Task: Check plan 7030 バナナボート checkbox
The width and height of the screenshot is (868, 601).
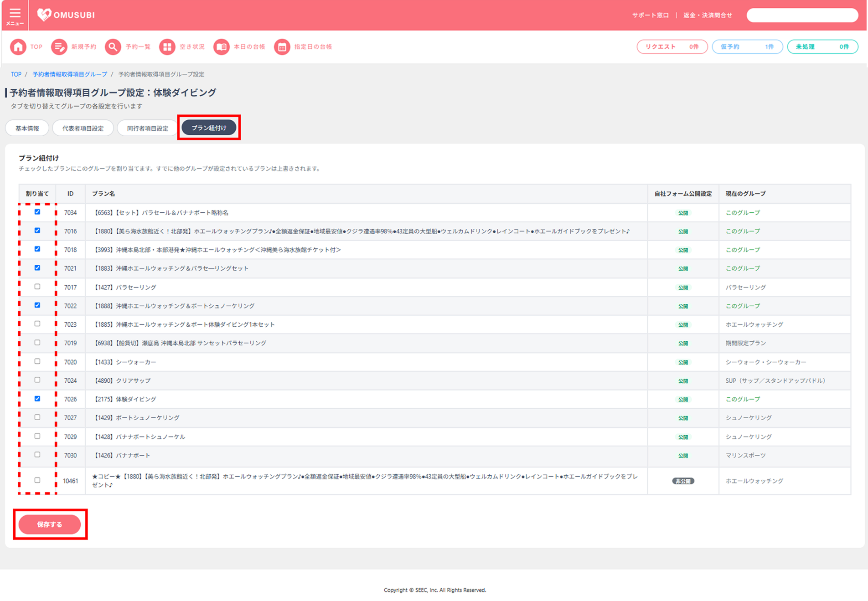Action: 37,455
